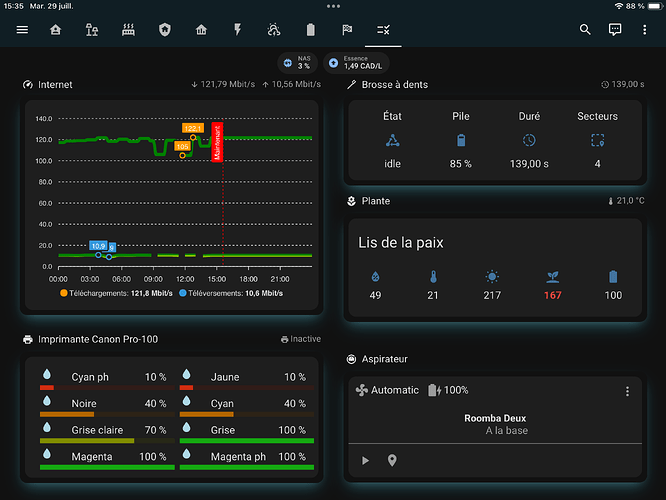This screenshot has height=500, width=666.
Task: Open the Roomba card three-dot menu
Action: coord(627,391)
